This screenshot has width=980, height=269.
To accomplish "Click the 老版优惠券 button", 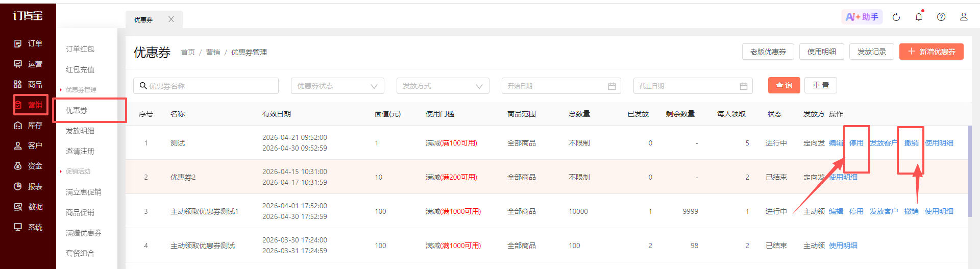I will click(x=768, y=52).
